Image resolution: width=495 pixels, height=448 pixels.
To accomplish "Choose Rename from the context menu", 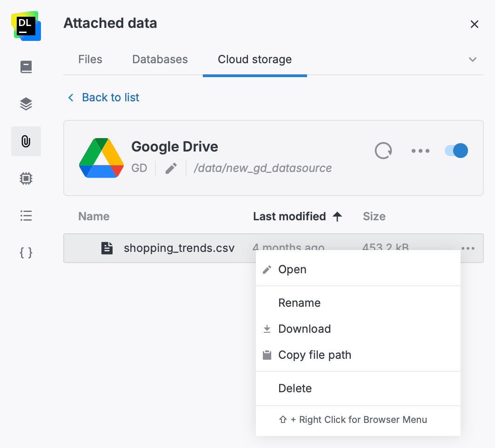I will click(x=299, y=303).
